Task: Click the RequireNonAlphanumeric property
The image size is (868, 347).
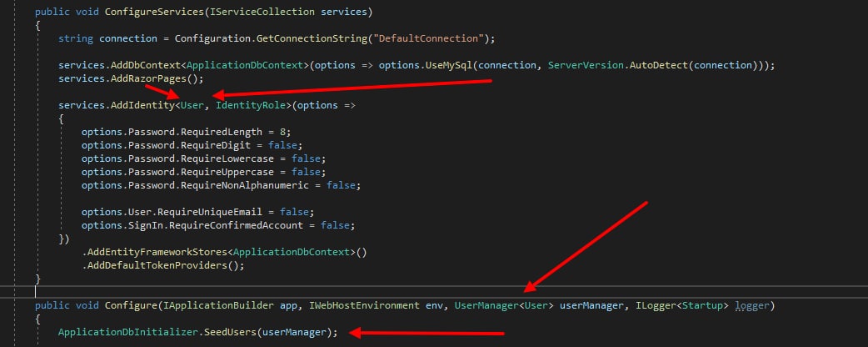Action: pyautogui.click(x=244, y=185)
